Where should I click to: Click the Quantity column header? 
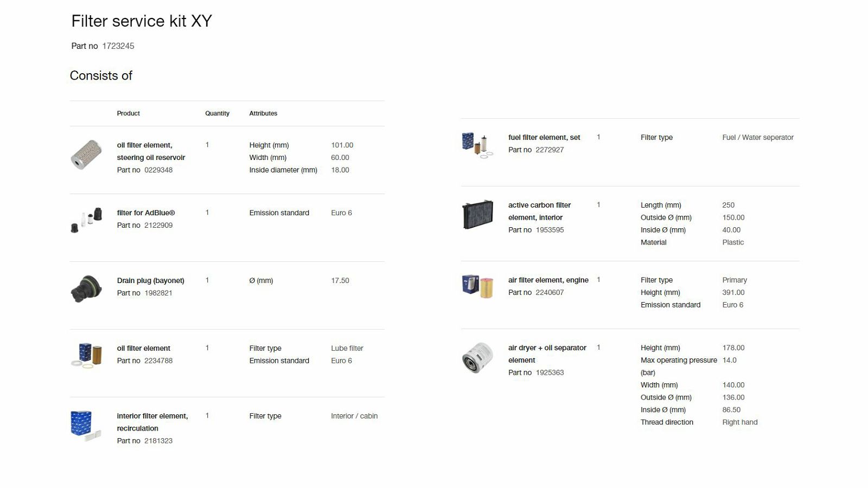[x=218, y=113]
